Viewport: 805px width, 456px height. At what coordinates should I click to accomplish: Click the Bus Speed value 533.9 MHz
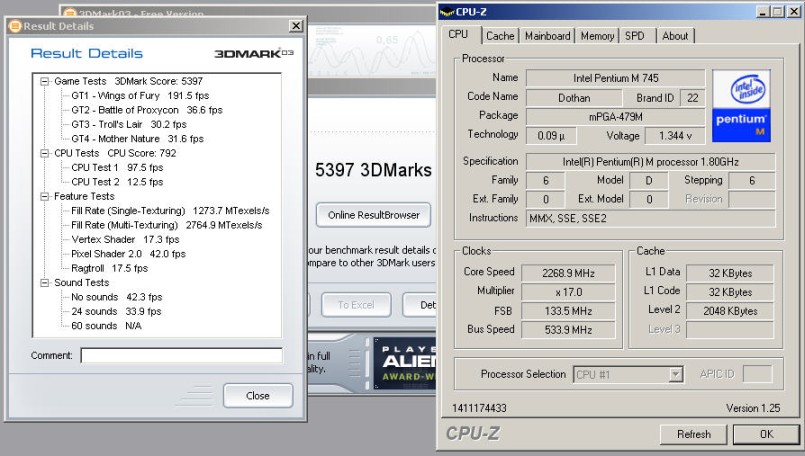(x=568, y=330)
